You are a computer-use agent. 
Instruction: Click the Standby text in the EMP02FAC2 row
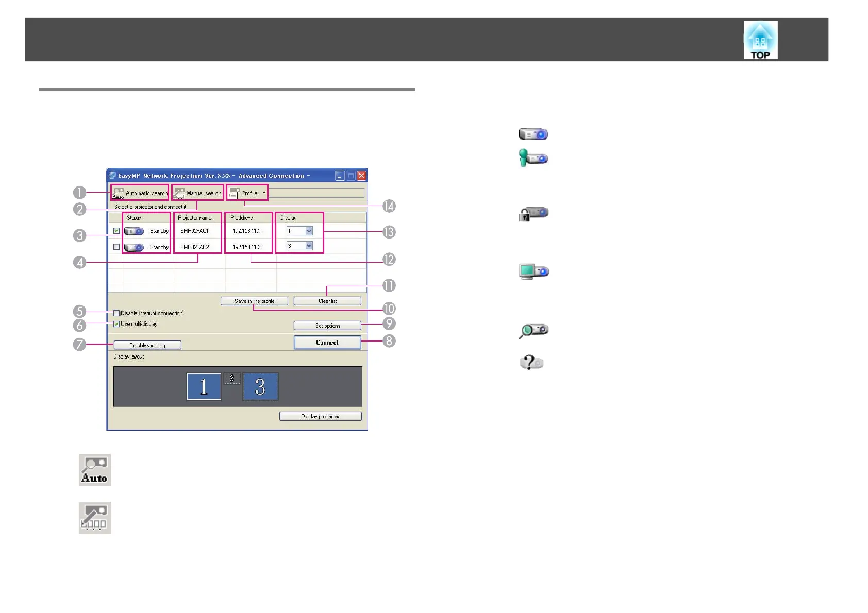(159, 247)
